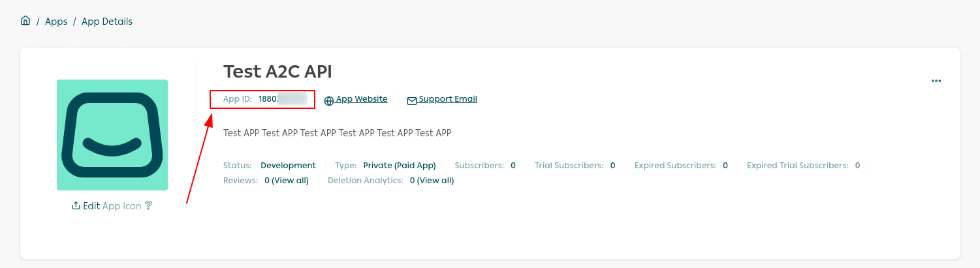Open the App Website link

click(x=362, y=99)
